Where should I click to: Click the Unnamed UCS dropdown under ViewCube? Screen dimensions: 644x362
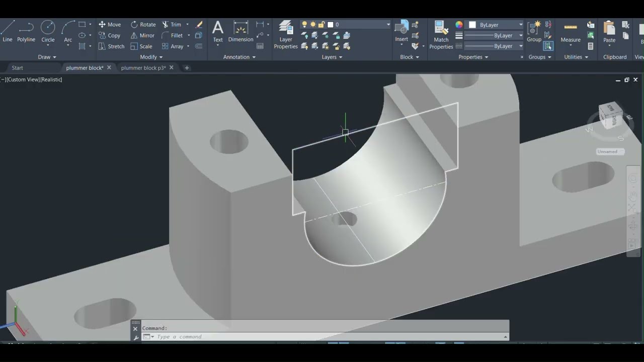click(x=610, y=151)
